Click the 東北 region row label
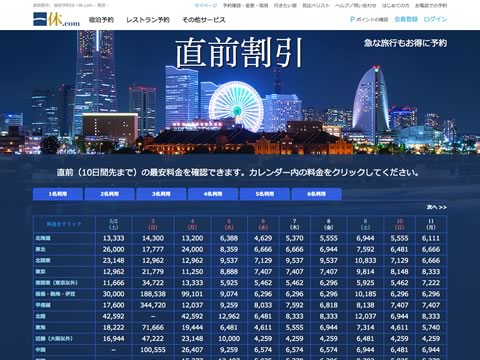480x360 pixels. (41, 249)
